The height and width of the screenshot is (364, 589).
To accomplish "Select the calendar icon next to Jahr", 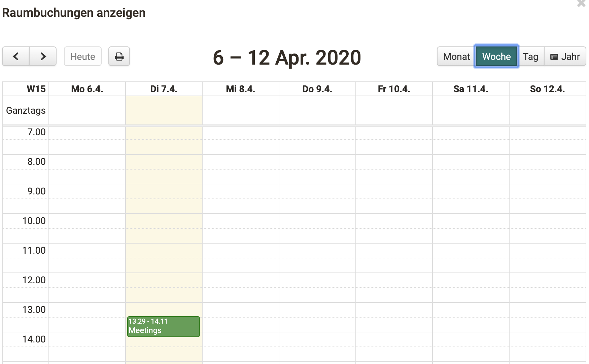I will click(554, 56).
